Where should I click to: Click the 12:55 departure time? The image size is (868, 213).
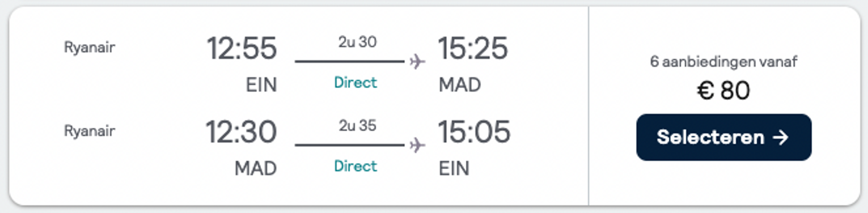click(242, 49)
